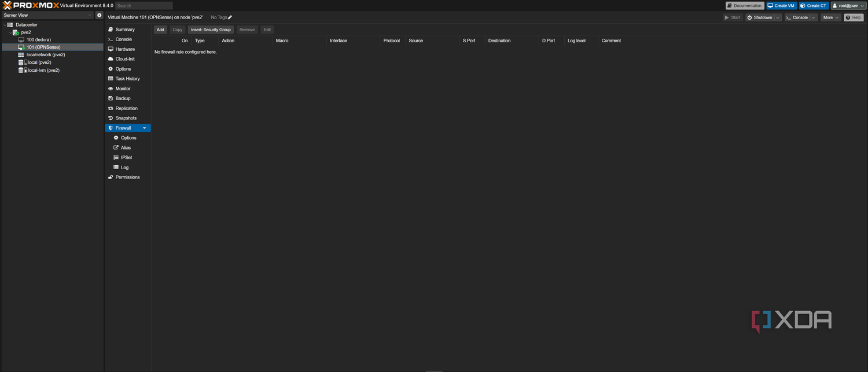This screenshot has height=372, width=868.
Task: Expand the Shutdown options arrow
Action: click(x=778, y=17)
